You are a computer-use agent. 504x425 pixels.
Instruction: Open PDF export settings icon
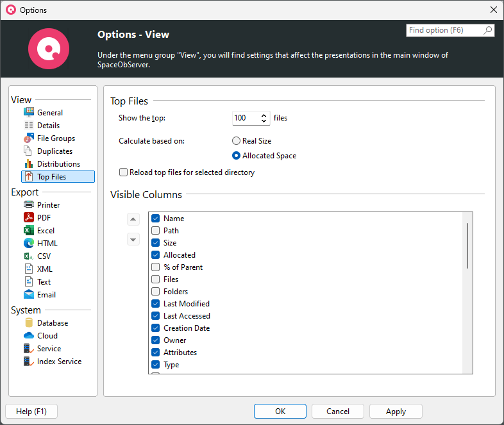click(28, 218)
